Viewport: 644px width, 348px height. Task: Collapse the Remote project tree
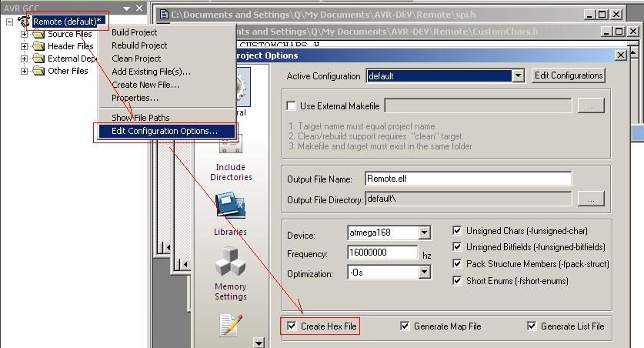(10, 22)
